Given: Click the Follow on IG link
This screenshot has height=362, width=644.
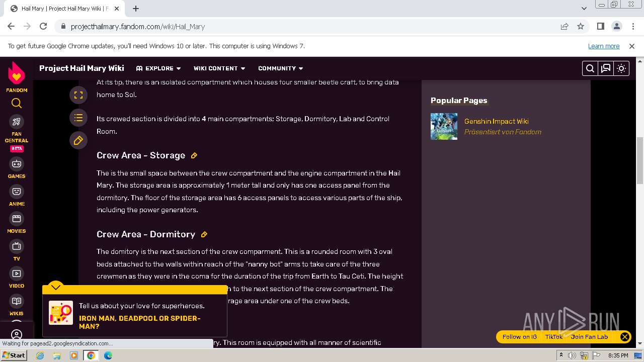Looking at the screenshot, I should (x=520, y=337).
